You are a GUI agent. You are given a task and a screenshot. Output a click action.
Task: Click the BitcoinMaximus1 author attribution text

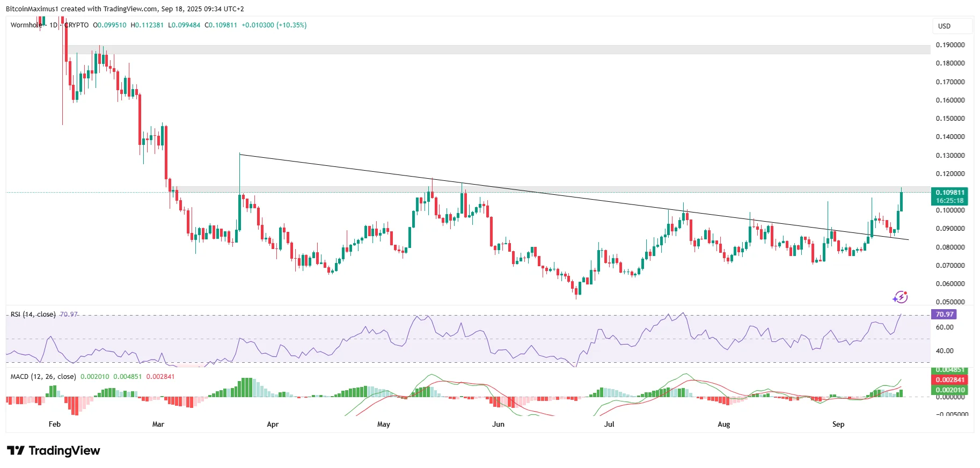coord(31,9)
